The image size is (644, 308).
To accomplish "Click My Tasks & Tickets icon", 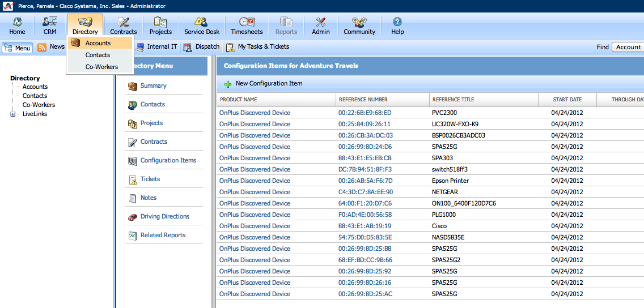I will (230, 47).
